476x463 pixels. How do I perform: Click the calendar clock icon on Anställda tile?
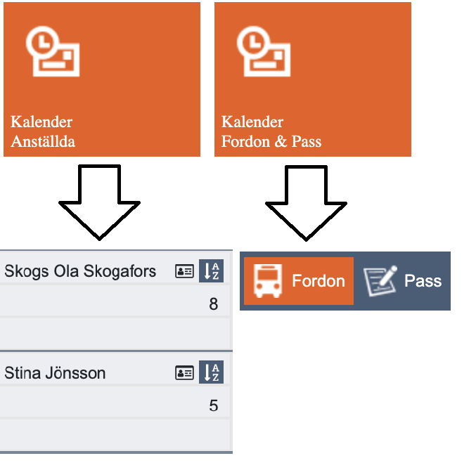click(53, 51)
